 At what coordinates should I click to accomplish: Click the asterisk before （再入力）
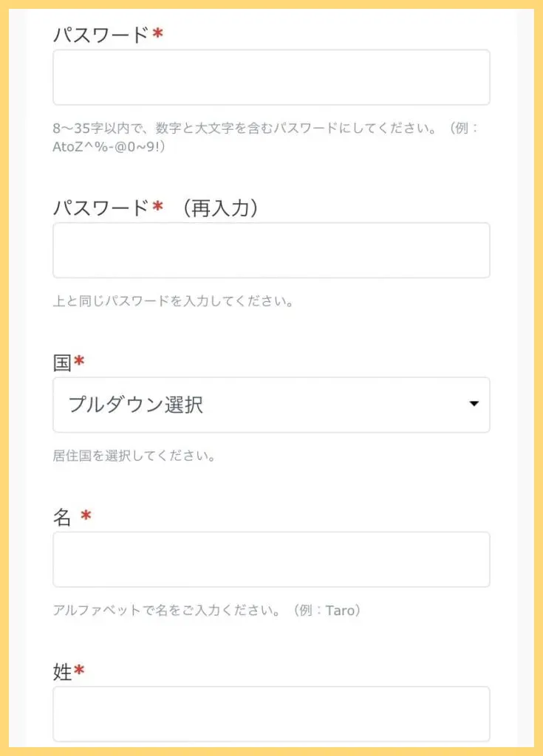point(157,207)
